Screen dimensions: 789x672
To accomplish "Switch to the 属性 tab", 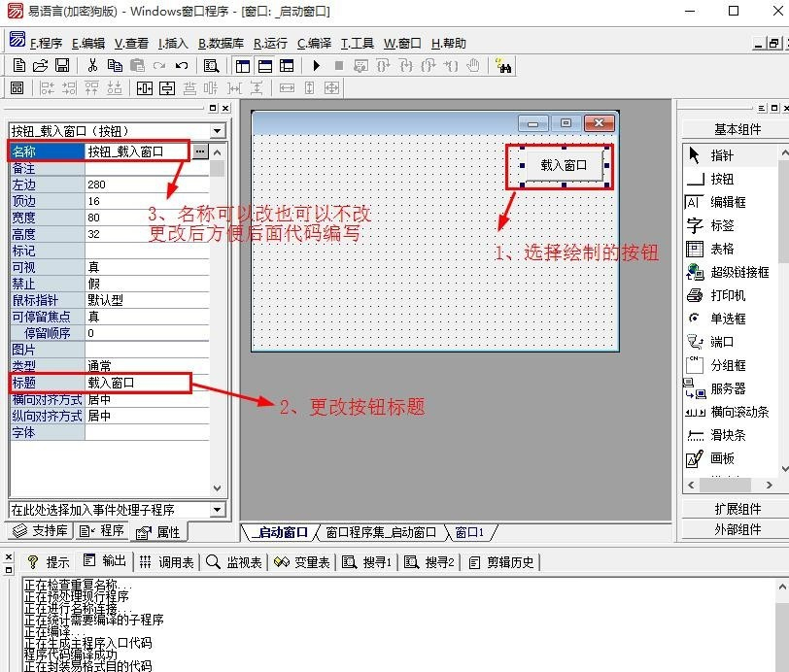I will click(x=158, y=532).
